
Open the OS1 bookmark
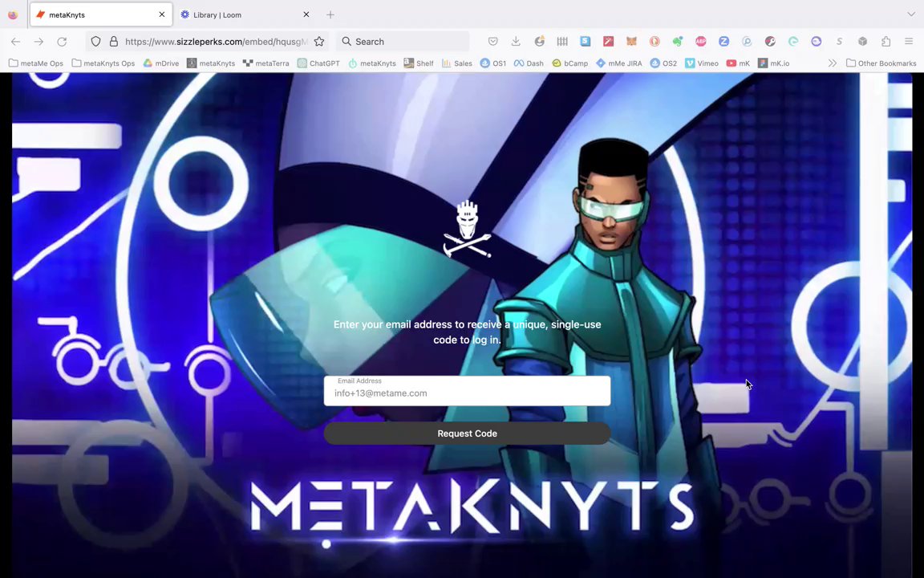pyautogui.click(x=493, y=63)
